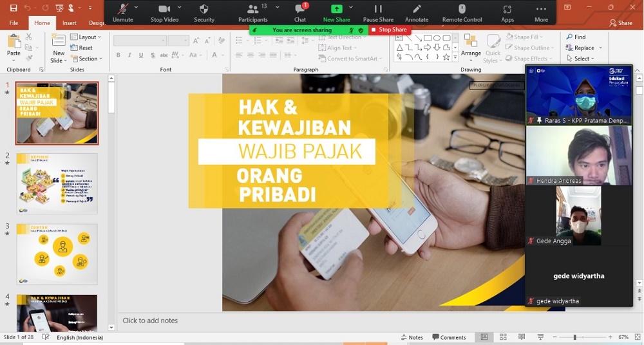Pause the screen share

(378, 13)
